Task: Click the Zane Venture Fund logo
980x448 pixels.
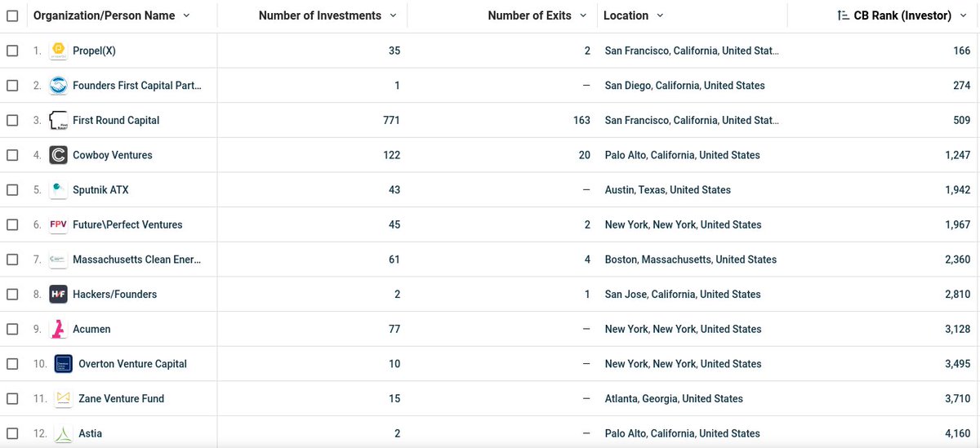Action: 64,399
